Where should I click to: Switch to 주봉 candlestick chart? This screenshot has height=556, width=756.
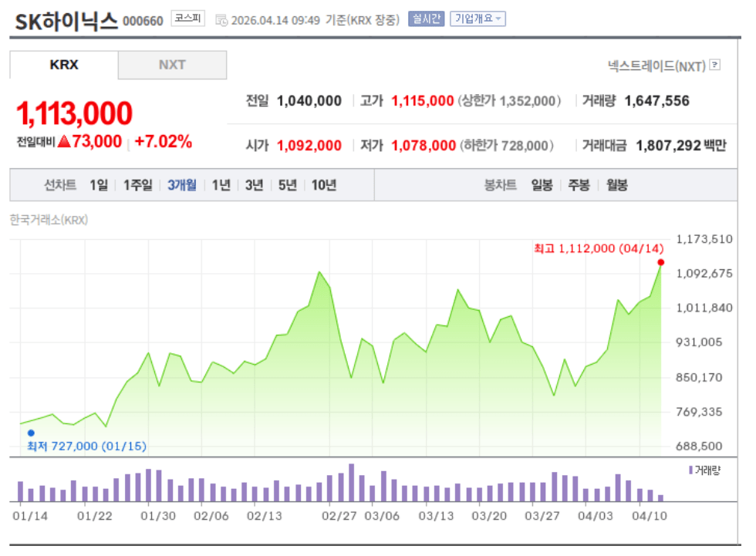pos(579,185)
